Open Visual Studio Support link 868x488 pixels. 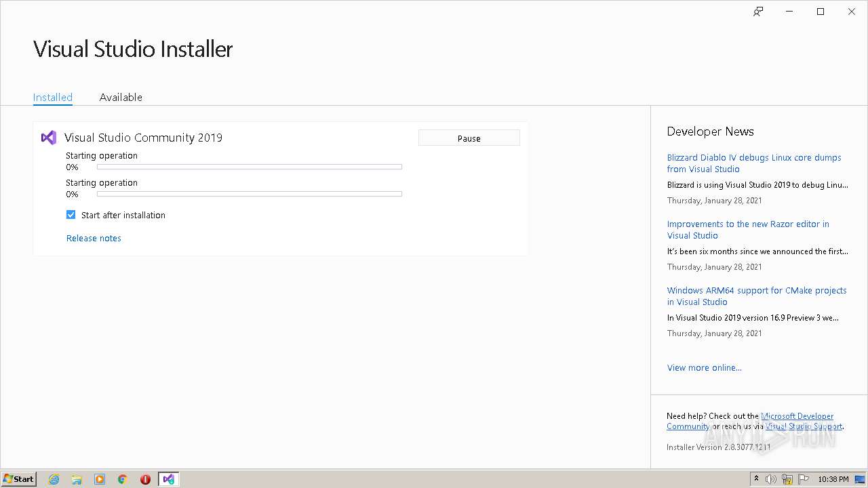tap(804, 426)
